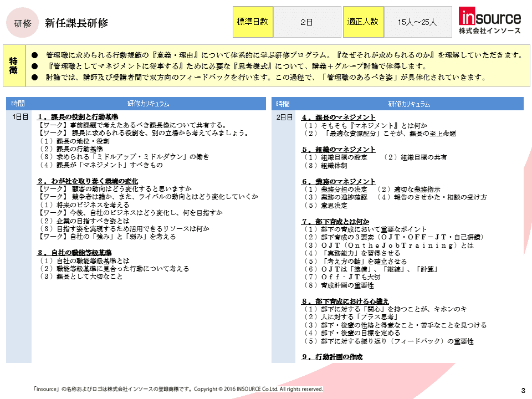This screenshot has width=532, height=399.
Task: Click the '時間' header above '2日目'
Action: (x=283, y=104)
